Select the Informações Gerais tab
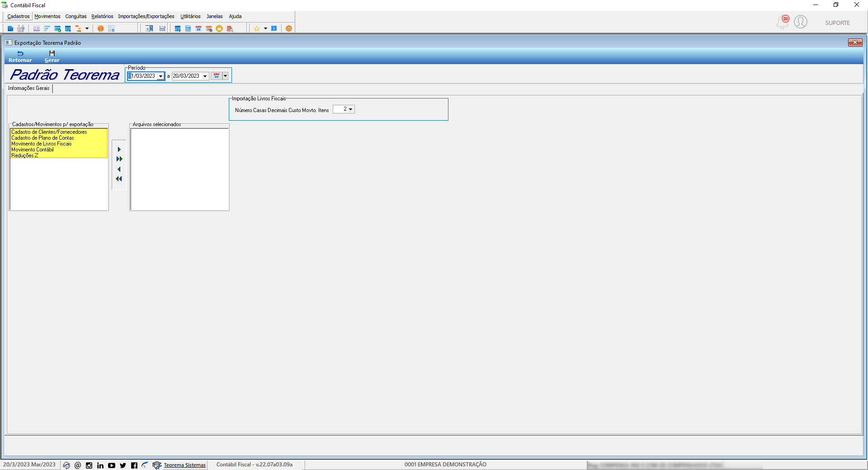This screenshot has width=868, height=470. click(x=29, y=88)
